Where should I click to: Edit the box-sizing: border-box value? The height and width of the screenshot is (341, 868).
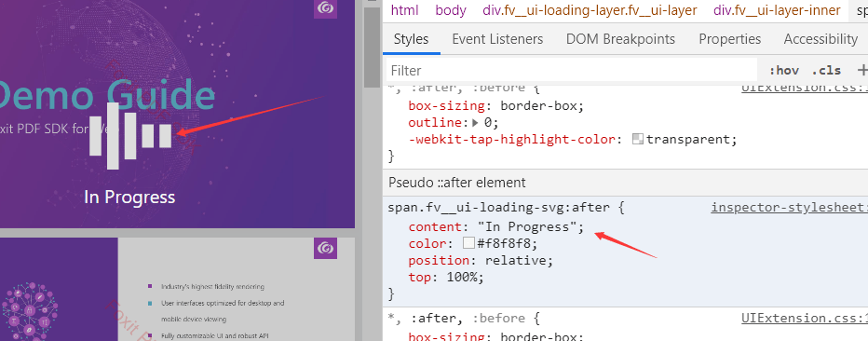538,105
